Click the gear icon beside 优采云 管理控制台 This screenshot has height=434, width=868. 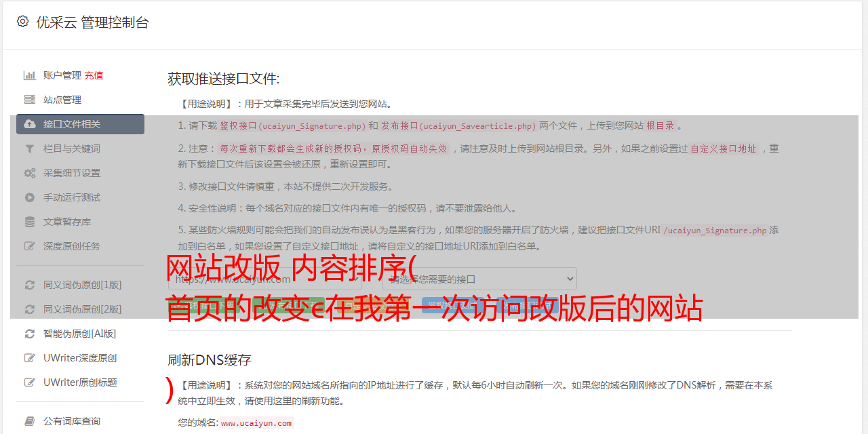point(22,22)
